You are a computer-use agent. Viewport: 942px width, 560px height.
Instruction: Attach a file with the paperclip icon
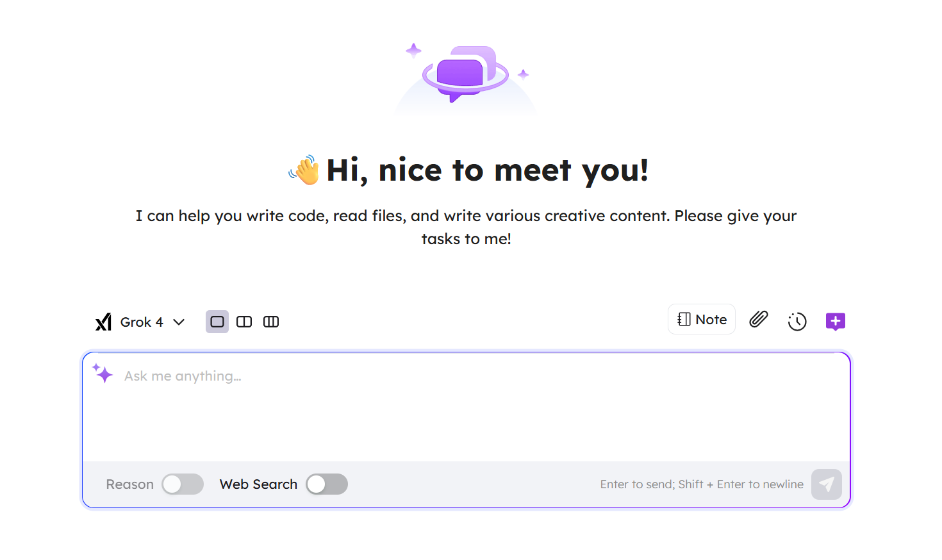(759, 320)
